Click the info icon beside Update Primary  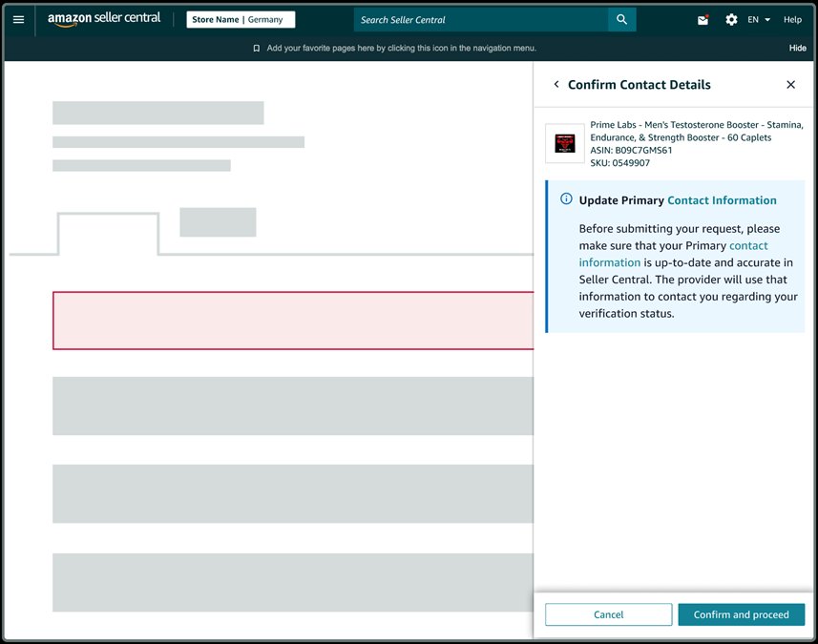pos(566,199)
